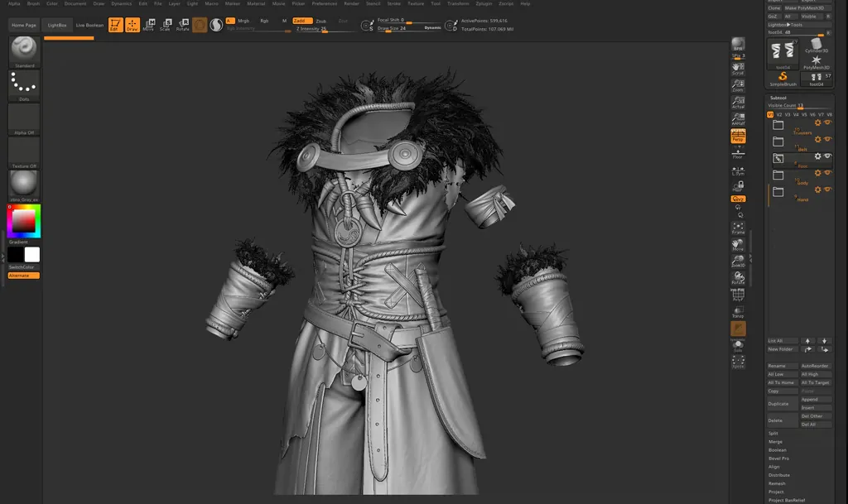Screen dimensions: 848x504
Task: Click the Append button
Action: click(815, 399)
